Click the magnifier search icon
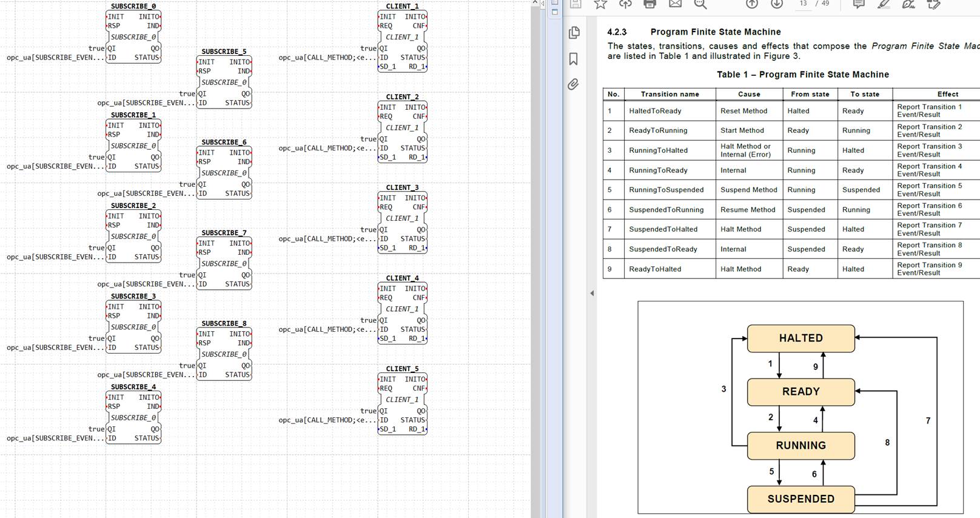 700,4
